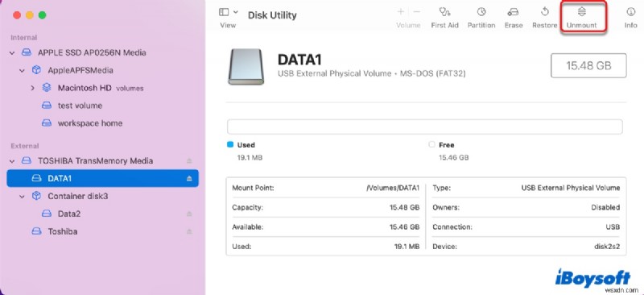Remove a volume with the minus icon
The image size is (644, 295).
416,12
